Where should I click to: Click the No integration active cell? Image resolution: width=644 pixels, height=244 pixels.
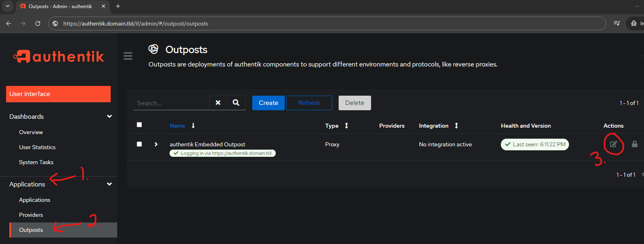445,144
